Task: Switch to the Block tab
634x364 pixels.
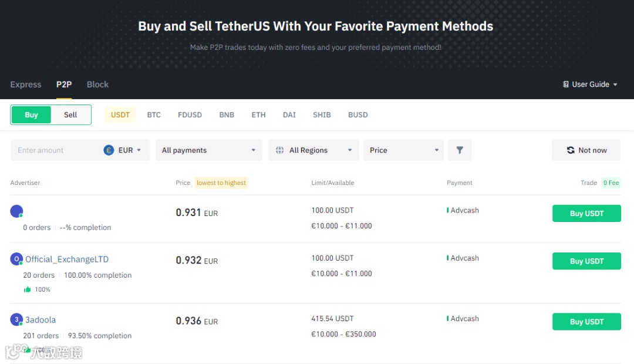Action: (x=97, y=85)
